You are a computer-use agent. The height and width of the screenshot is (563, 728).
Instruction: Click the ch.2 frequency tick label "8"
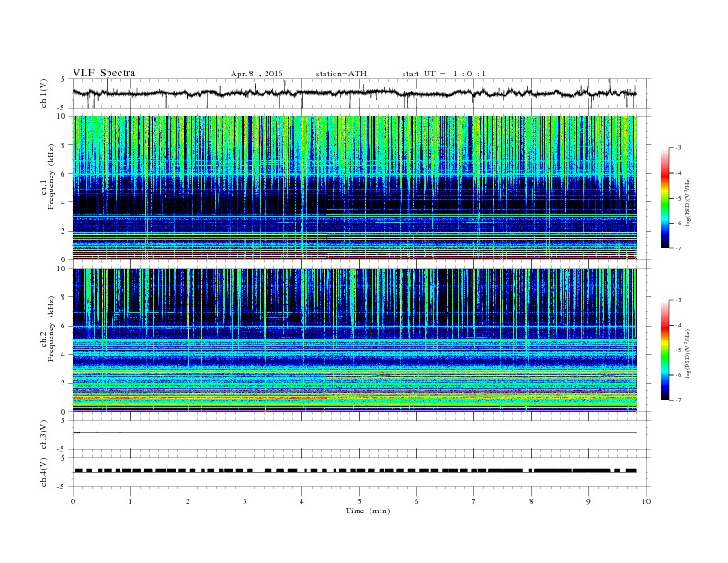pyautogui.click(x=64, y=297)
